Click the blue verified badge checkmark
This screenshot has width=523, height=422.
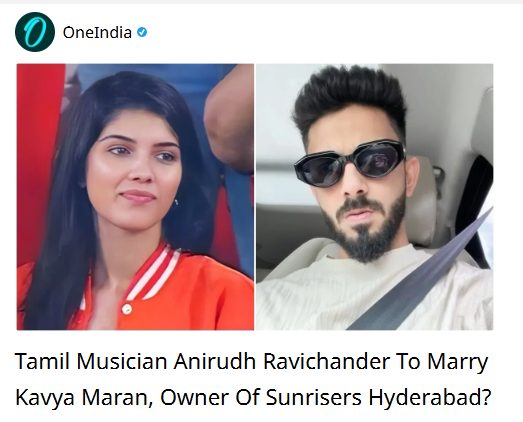pyautogui.click(x=142, y=32)
